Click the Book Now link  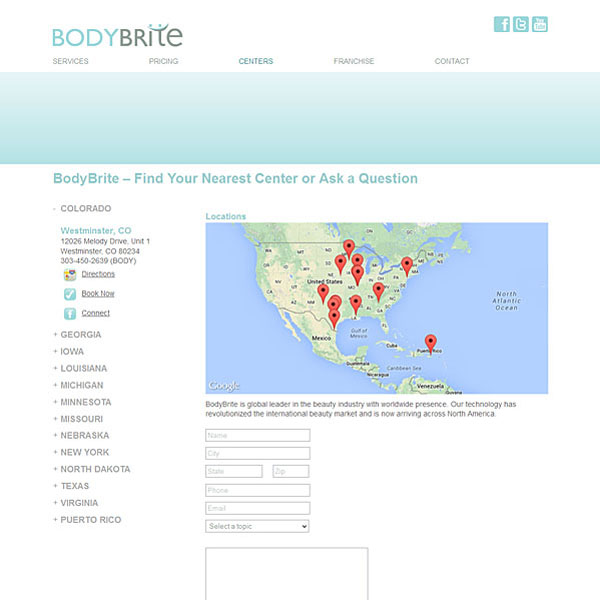pyautogui.click(x=98, y=293)
